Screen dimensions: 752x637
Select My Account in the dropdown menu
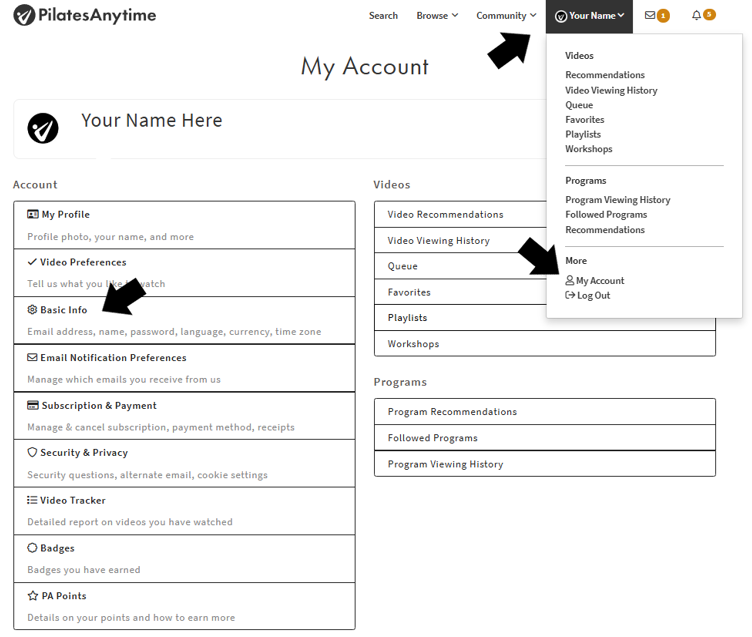coord(595,281)
